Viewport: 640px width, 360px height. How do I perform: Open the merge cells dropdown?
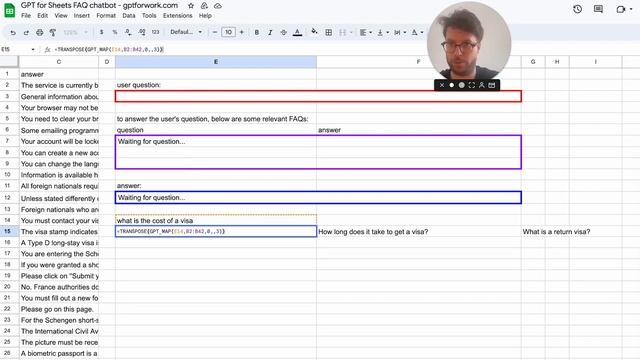click(x=345, y=32)
